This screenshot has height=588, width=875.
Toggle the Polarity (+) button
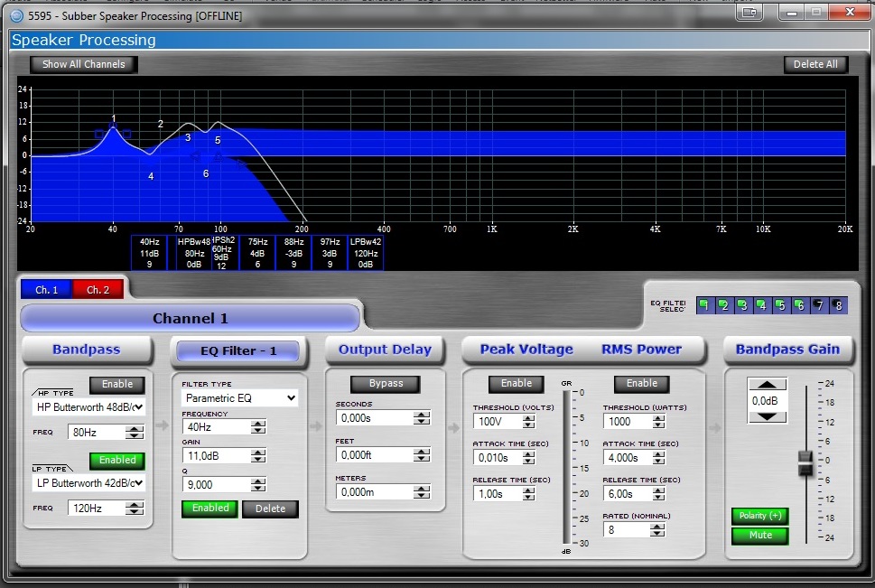point(759,516)
